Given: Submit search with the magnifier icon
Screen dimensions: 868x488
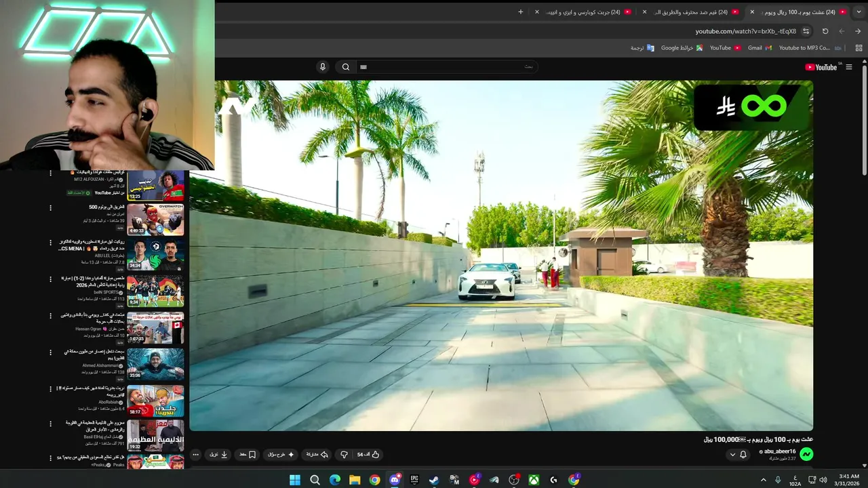Looking at the screenshot, I should [346, 66].
